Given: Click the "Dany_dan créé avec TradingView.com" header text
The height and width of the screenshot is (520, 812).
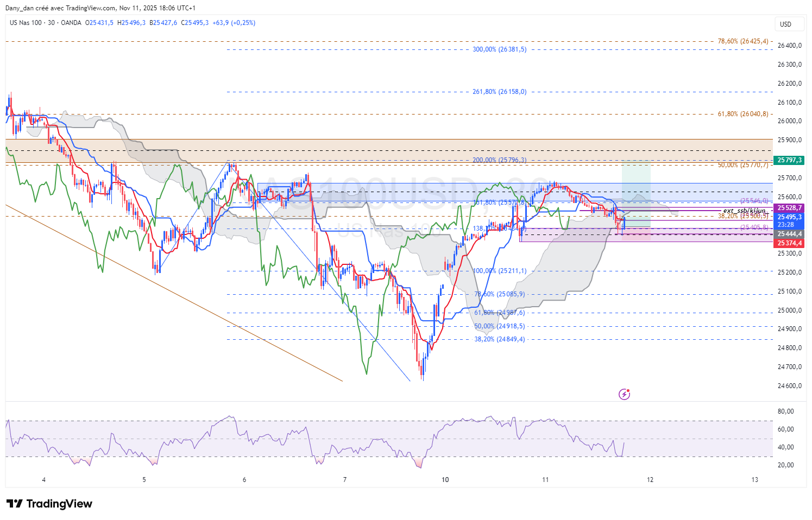Looking at the screenshot, I should (60, 8).
